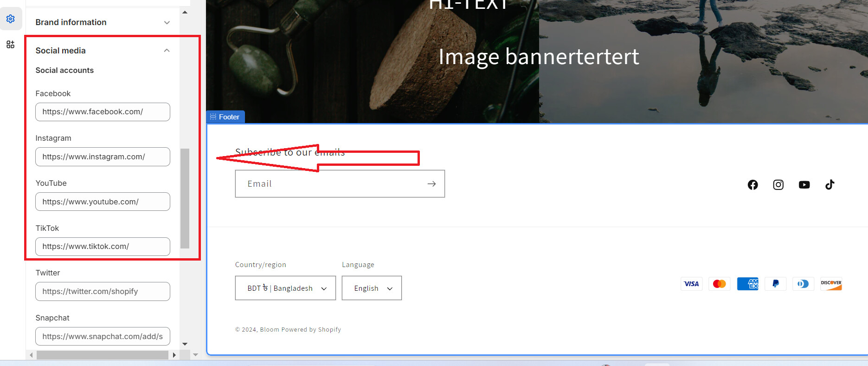Click the horizontal scrollbar left arrow

[x=31, y=355]
